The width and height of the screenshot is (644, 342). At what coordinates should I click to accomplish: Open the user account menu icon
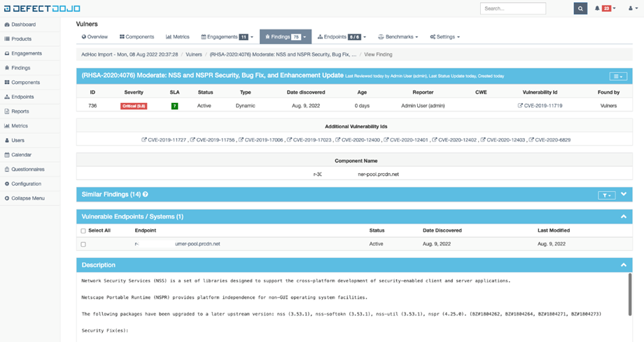630,8
